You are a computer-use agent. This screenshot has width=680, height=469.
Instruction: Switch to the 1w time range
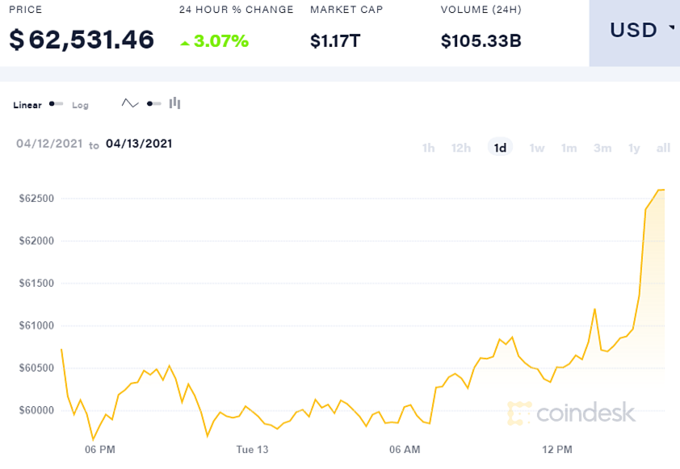(x=537, y=148)
